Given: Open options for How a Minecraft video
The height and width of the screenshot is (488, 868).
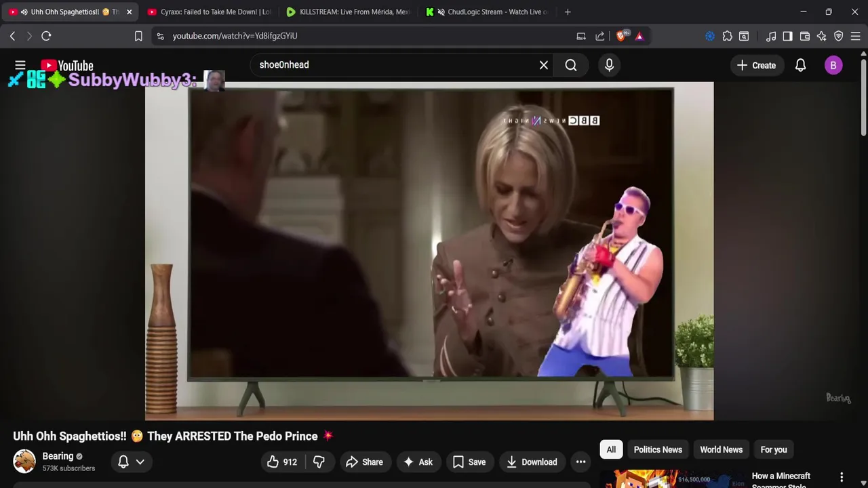Looking at the screenshot, I should point(842,477).
